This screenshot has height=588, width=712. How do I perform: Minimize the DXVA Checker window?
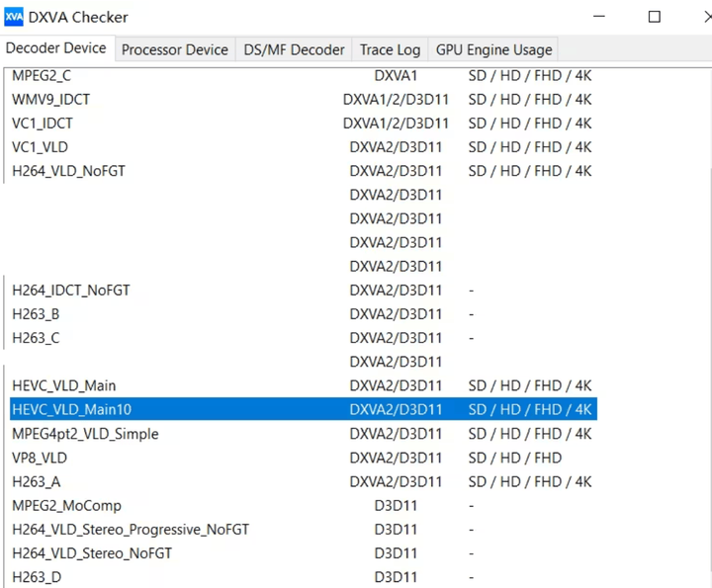(x=599, y=17)
